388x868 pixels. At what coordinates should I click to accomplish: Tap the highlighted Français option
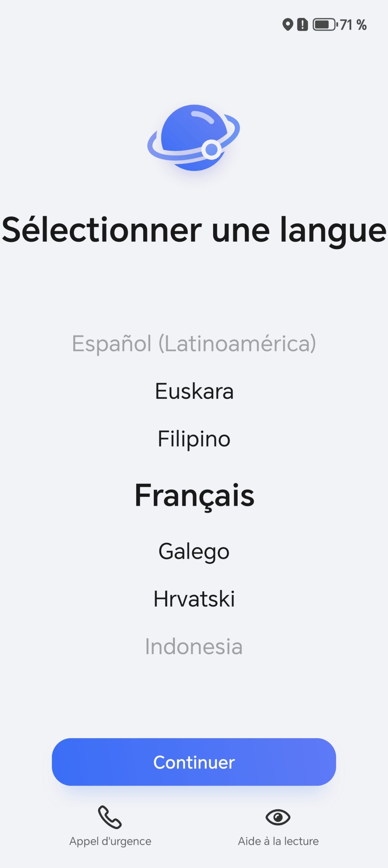click(194, 495)
